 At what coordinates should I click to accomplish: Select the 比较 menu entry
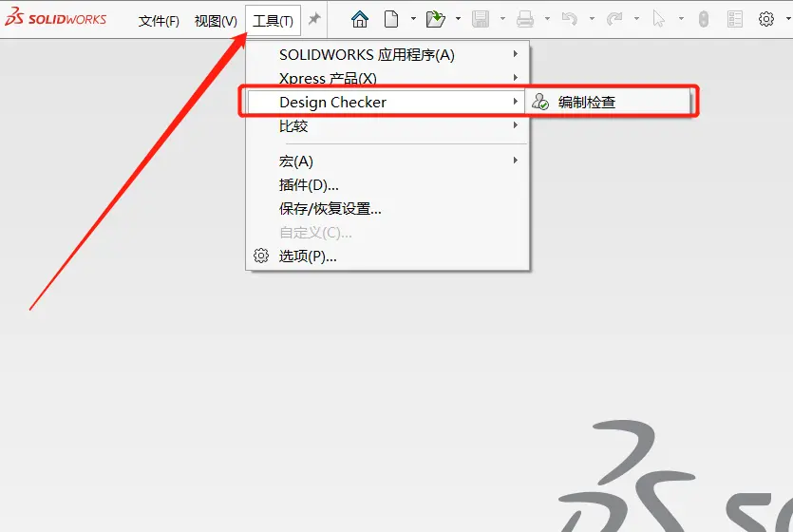point(387,125)
